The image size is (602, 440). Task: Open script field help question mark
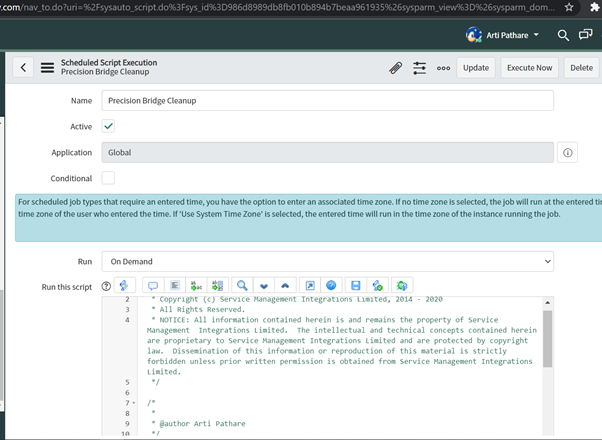coord(106,286)
